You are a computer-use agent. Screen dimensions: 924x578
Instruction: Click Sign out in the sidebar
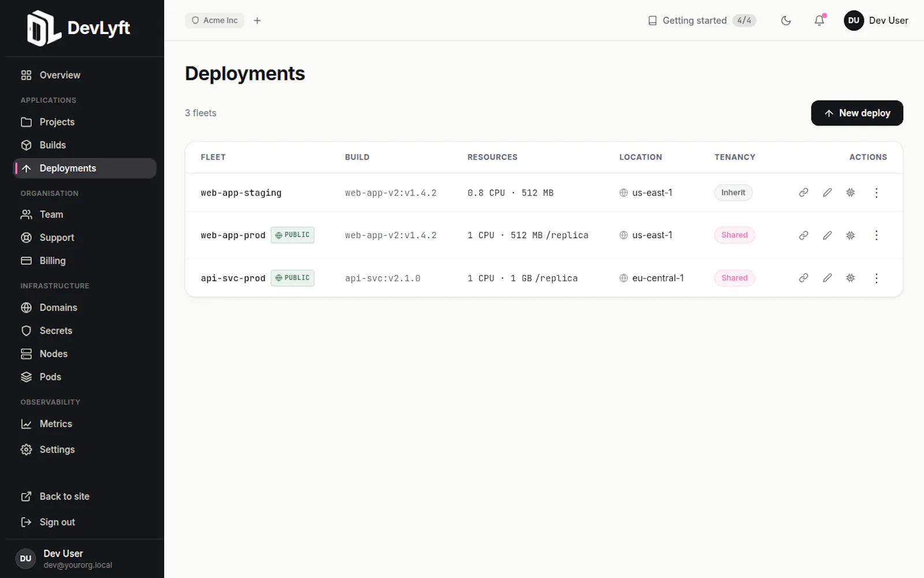coord(85,522)
